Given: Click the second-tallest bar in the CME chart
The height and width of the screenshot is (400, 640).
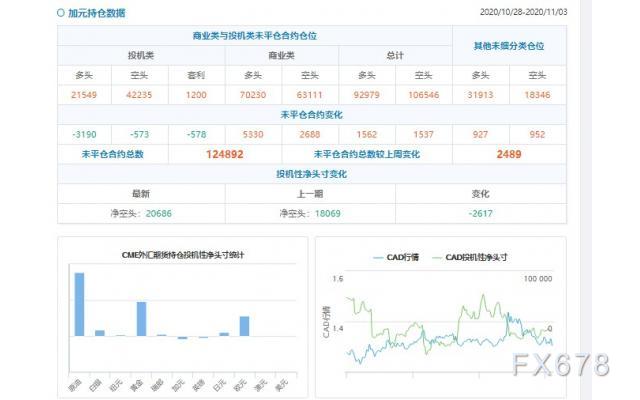Looking at the screenshot, I should pyautogui.click(x=141, y=319).
